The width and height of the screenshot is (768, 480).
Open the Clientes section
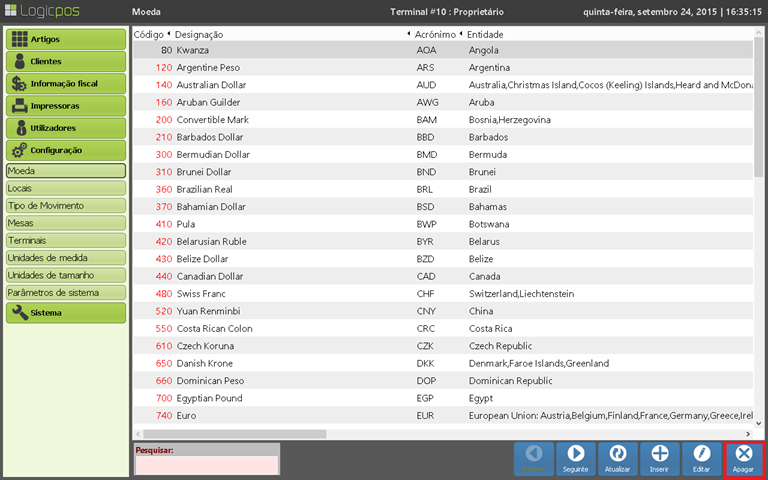click(66, 61)
